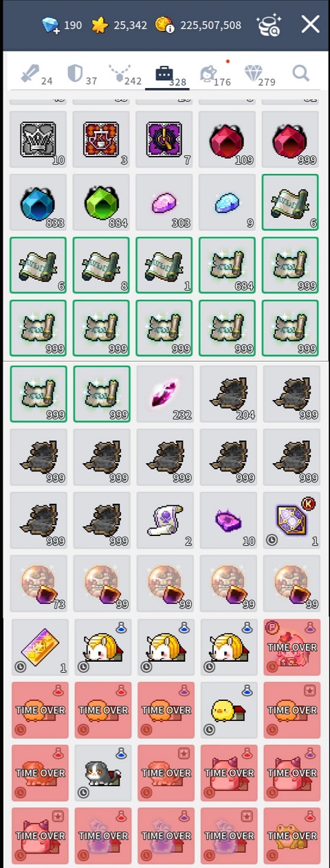Open the meso coin info icon
The image size is (330, 868).
(x=164, y=25)
